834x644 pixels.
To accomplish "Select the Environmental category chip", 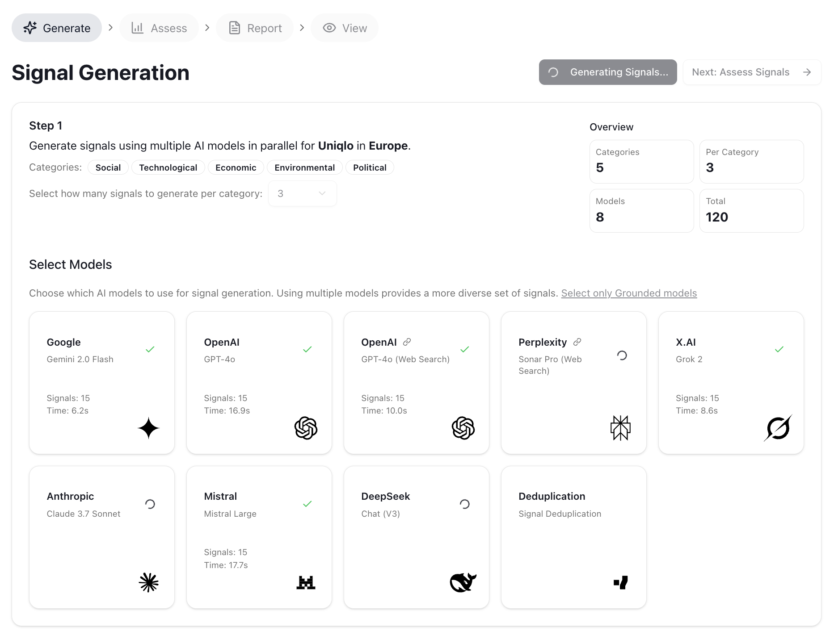I will (304, 167).
